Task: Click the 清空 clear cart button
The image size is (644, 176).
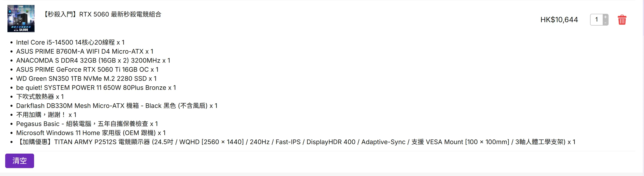Action: [19, 161]
